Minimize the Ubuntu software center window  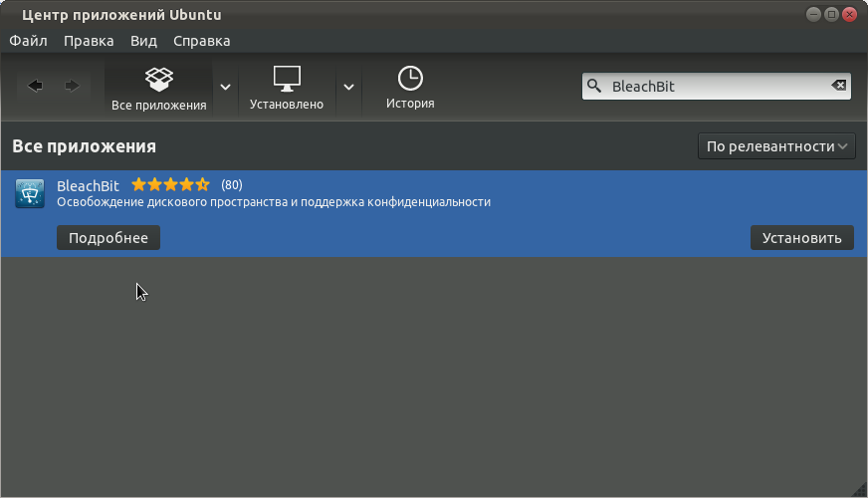click(x=813, y=14)
